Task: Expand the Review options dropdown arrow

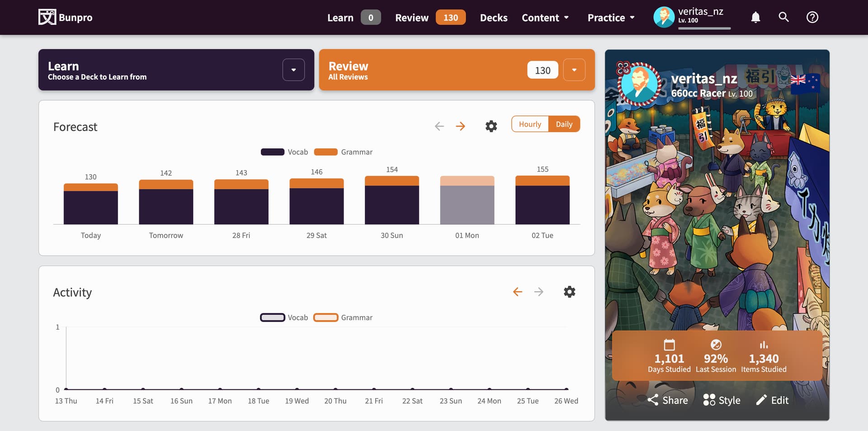Action: point(574,70)
